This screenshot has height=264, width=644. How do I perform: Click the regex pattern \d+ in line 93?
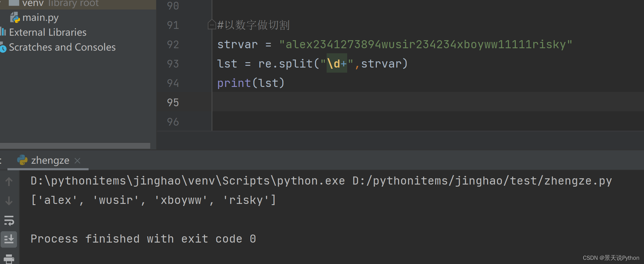click(337, 63)
